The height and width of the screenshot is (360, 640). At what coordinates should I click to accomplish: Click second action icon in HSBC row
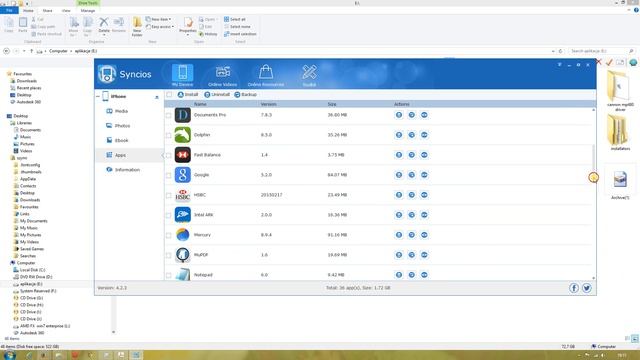coord(411,195)
